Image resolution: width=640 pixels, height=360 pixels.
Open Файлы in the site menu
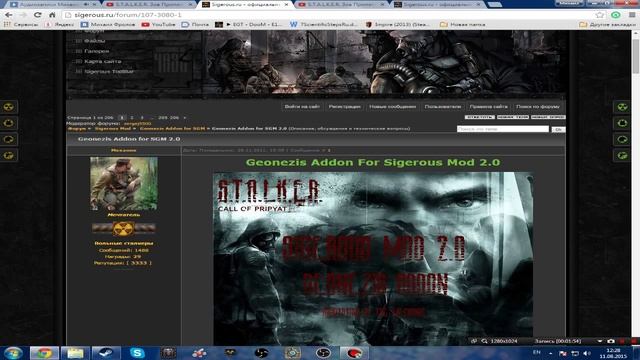[94, 41]
